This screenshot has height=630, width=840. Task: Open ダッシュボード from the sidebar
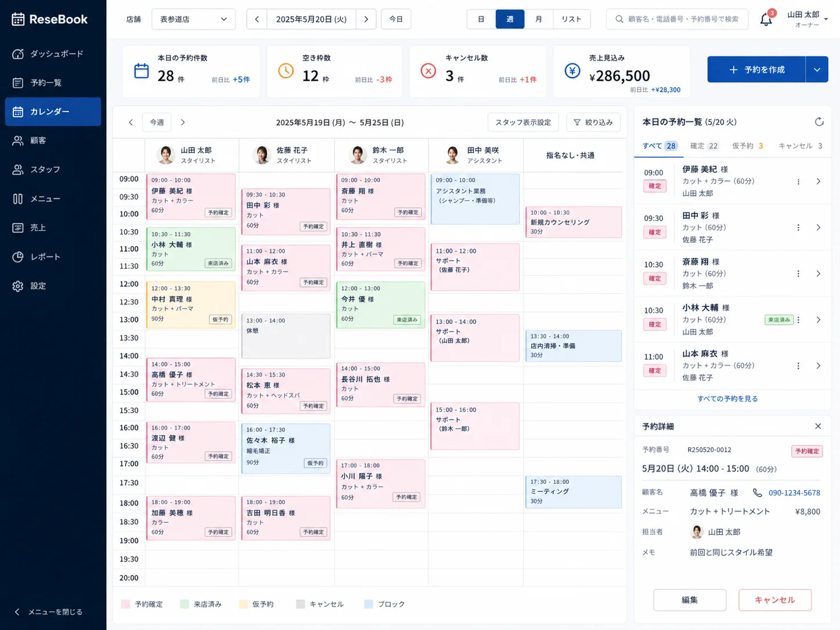[x=53, y=54]
